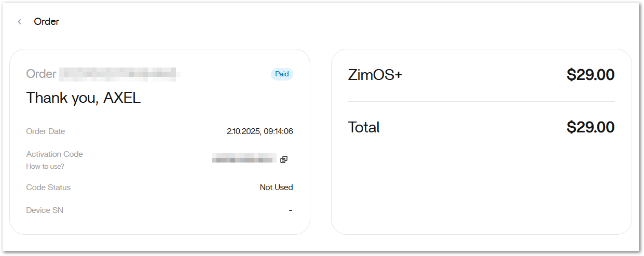Click the order date timestamp 2.10.2025

click(x=259, y=131)
